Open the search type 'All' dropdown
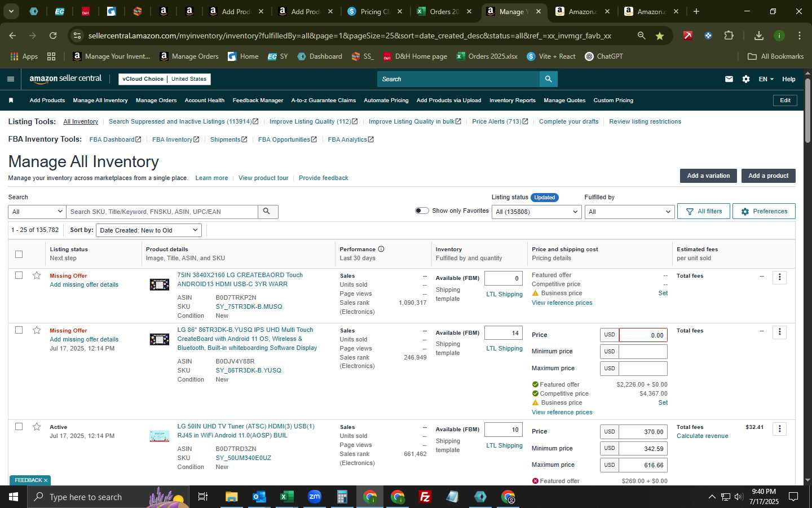Viewport: 812px width, 508px height. click(37, 212)
